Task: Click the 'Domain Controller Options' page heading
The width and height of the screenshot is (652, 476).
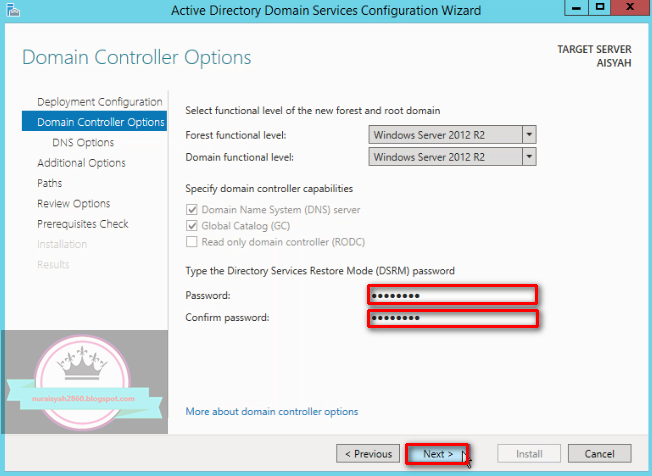Action: click(136, 58)
